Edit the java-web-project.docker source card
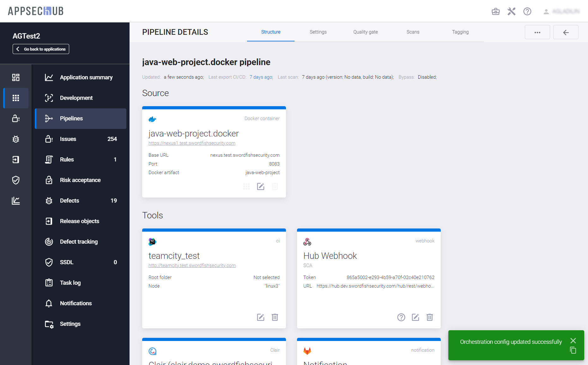The image size is (588, 365). point(260,186)
